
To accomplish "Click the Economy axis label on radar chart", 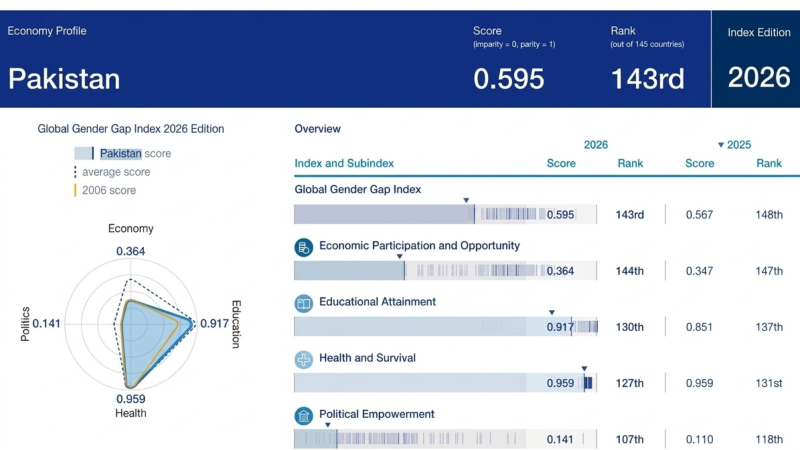I will tap(131, 229).
